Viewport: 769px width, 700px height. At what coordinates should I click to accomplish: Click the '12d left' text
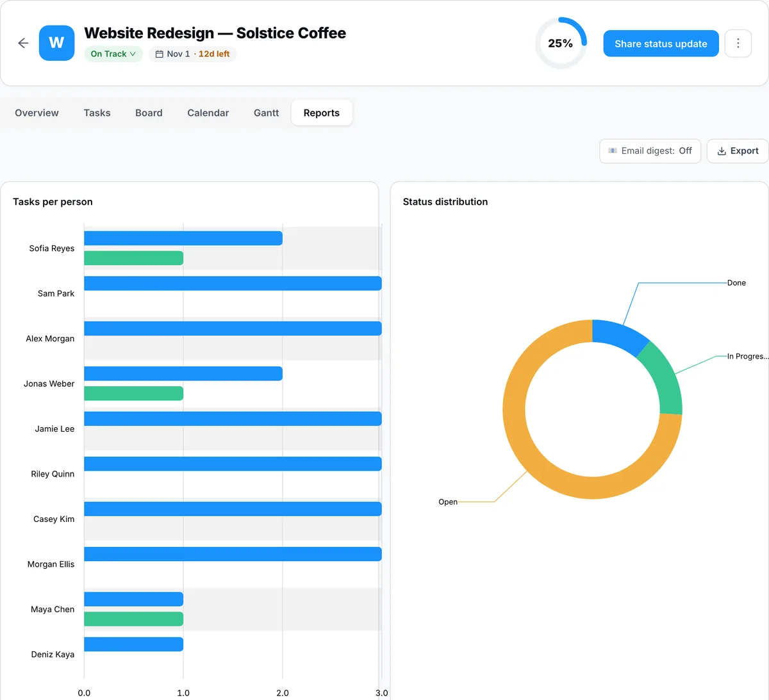click(x=214, y=54)
